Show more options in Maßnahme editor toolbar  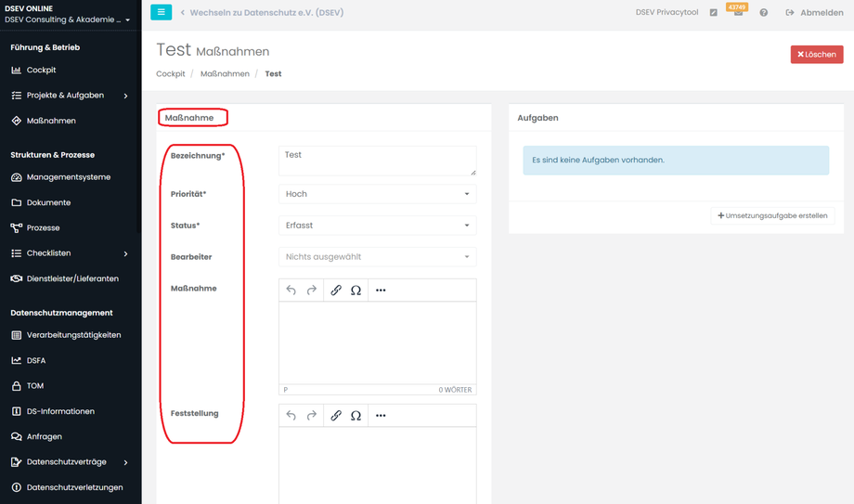tap(381, 291)
